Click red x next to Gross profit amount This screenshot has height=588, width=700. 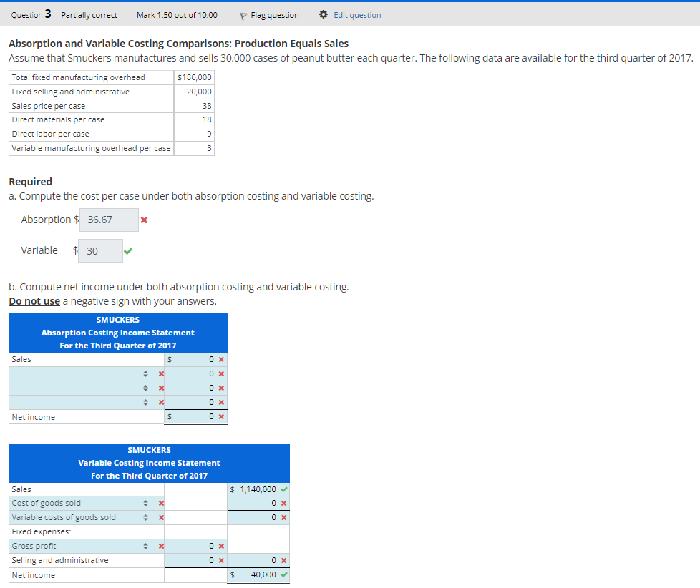(222, 545)
